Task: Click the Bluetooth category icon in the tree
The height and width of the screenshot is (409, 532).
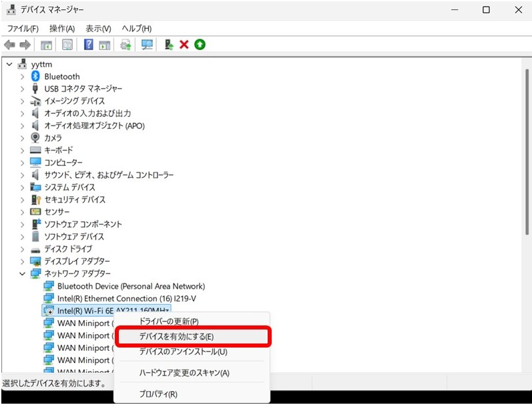Action: 36,76
